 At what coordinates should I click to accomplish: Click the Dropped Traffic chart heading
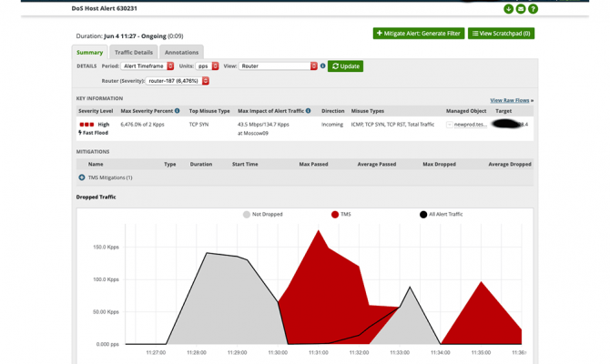coord(97,197)
